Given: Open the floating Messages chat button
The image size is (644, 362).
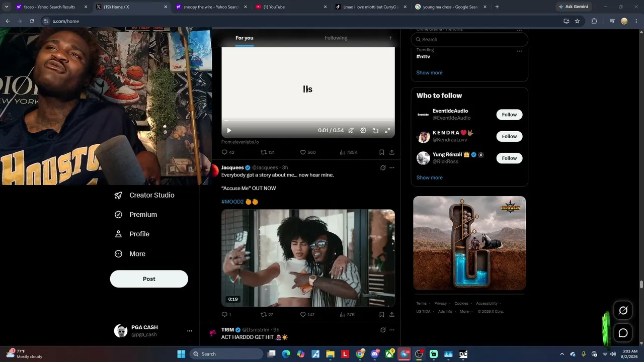Looking at the screenshot, I should [623, 333].
